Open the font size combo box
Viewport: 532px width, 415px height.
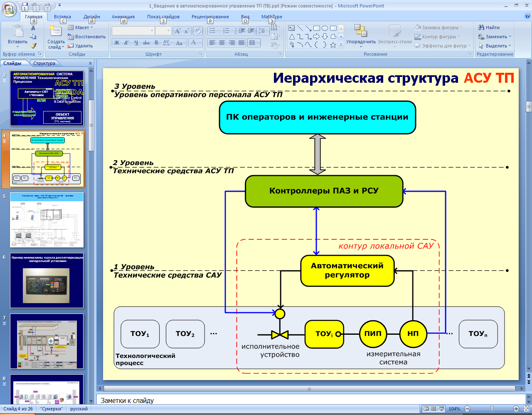(x=163, y=31)
